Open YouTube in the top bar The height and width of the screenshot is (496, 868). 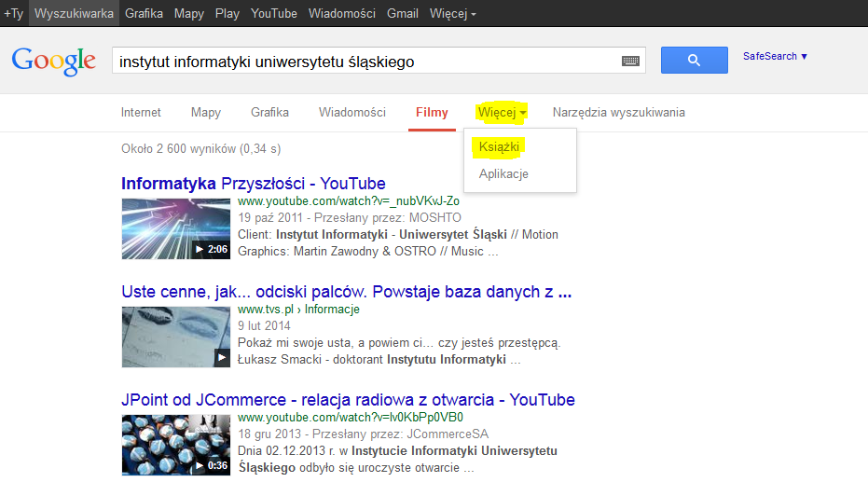click(273, 13)
